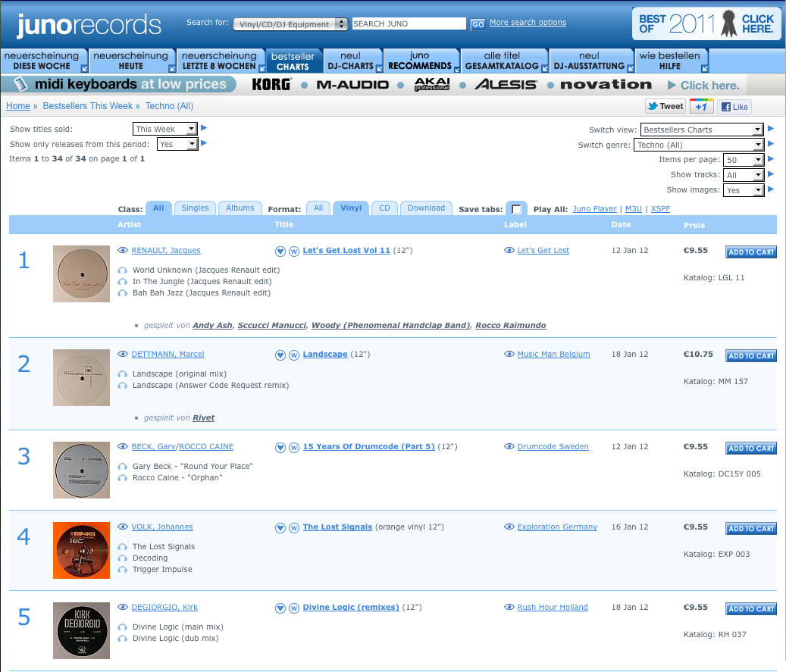This screenshot has height=672, width=786.
Task: Play preview of World Unknown track via headphone icon
Action: point(123,270)
